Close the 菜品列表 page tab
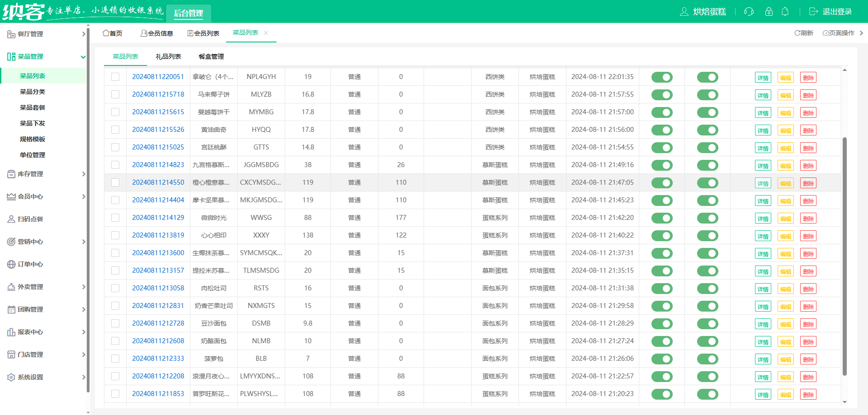This screenshot has height=415, width=868. coord(266,33)
